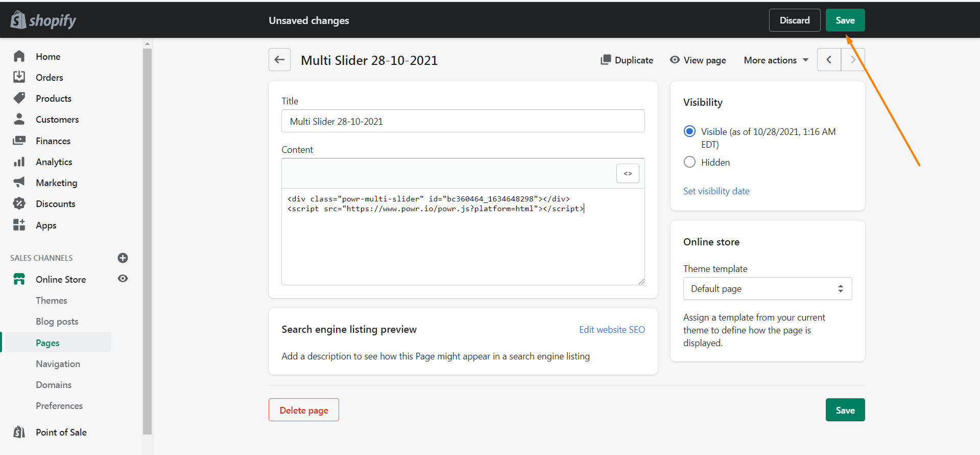Image resolution: width=980 pixels, height=455 pixels.
Task: Open Domains under Online Store
Action: click(x=54, y=384)
